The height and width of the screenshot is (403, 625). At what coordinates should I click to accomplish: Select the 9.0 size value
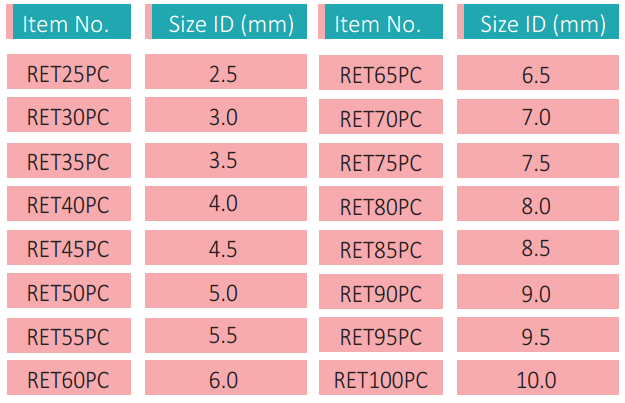click(x=536, y=294)
